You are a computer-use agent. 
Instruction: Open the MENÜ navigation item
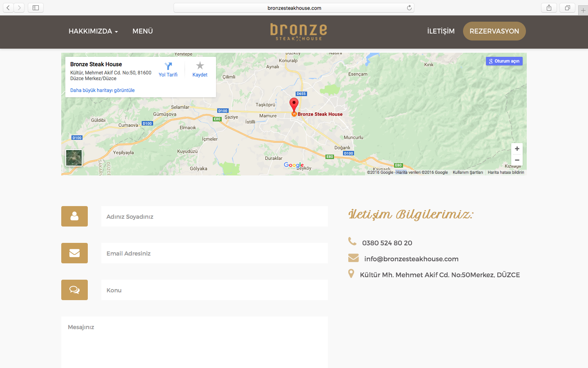pyautogui.click(x=143, y=31)
